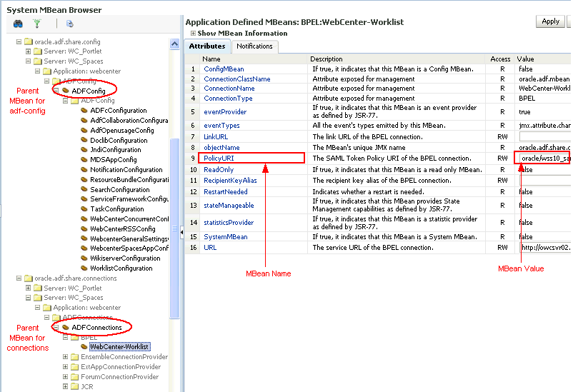Image resolution: width=573 pixels, height=392 pixels.
Task: Click the JCR folder icon
Action: coord(74,386)
